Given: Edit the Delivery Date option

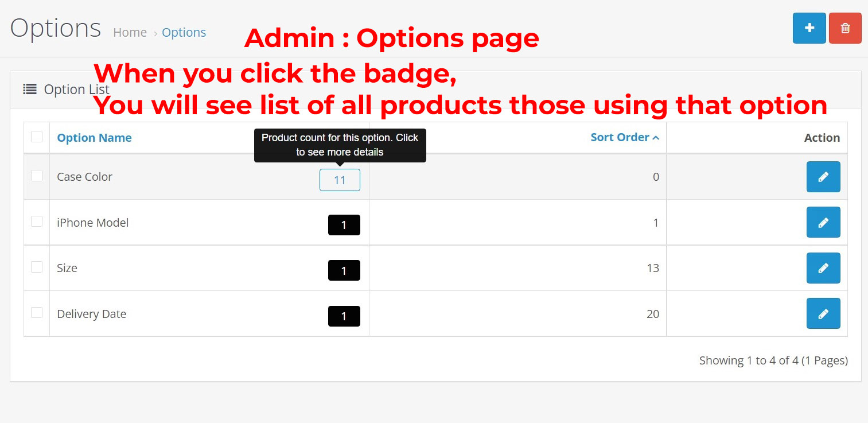Looking at the screenshot, I should coord(823,313).
